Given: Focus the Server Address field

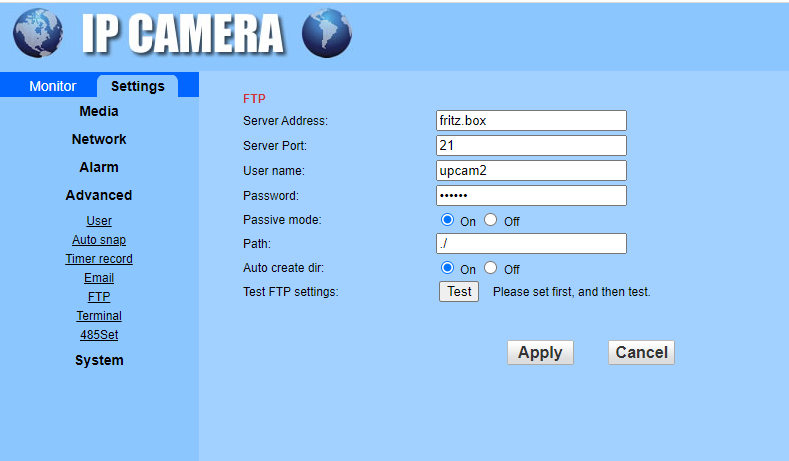Looking at the screenshot, I should pos(531,121).
